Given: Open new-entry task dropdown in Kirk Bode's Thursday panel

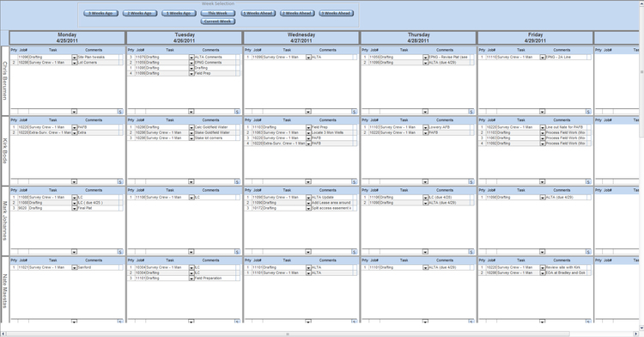Looking at the screenshot, I should (x=425, y=181).
